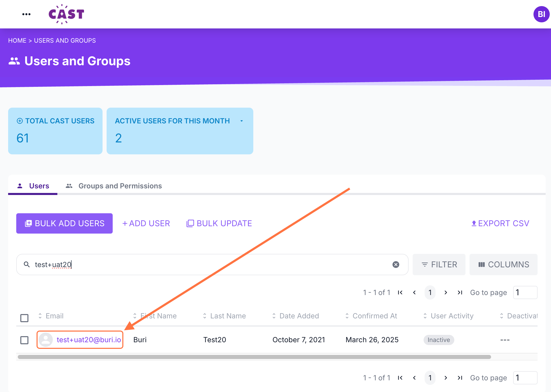
Task: Click the plus icon on Total Cast Users
Action: click(x=20, y=121)
